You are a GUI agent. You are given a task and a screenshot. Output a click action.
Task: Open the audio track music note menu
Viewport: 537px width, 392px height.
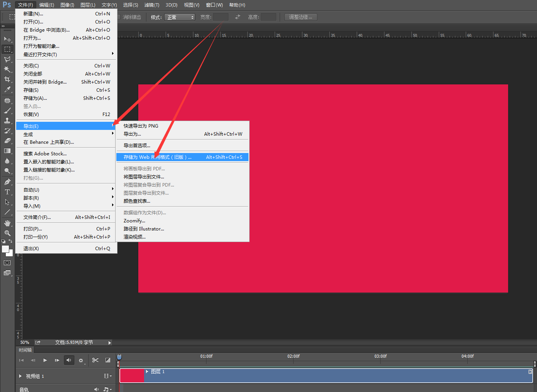pos(107,389)
